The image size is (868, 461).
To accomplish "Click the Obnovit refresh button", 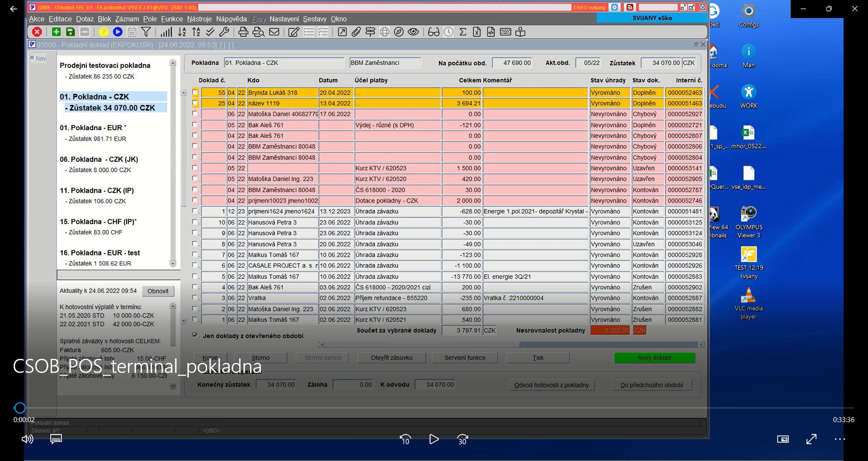I will pos(158,291).
